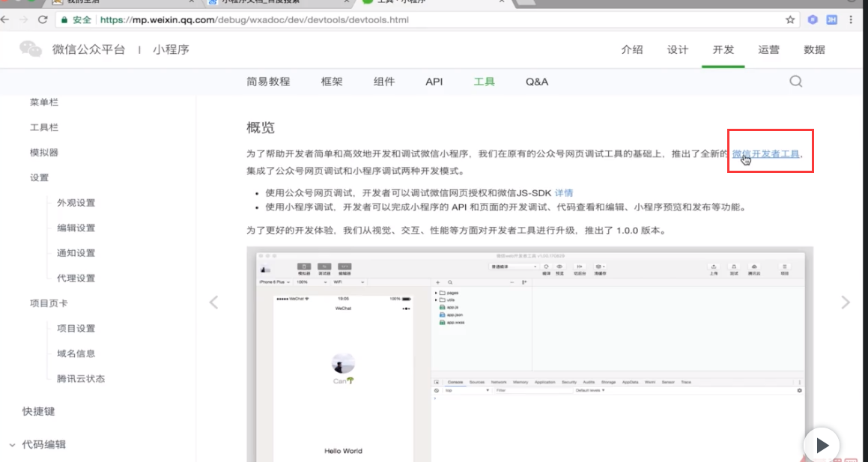Image resolution: width=868 pixels, height=462 pixels.
Task: Open 腾讯云状态 in the sidebar
Action: (x=81, y=379)
